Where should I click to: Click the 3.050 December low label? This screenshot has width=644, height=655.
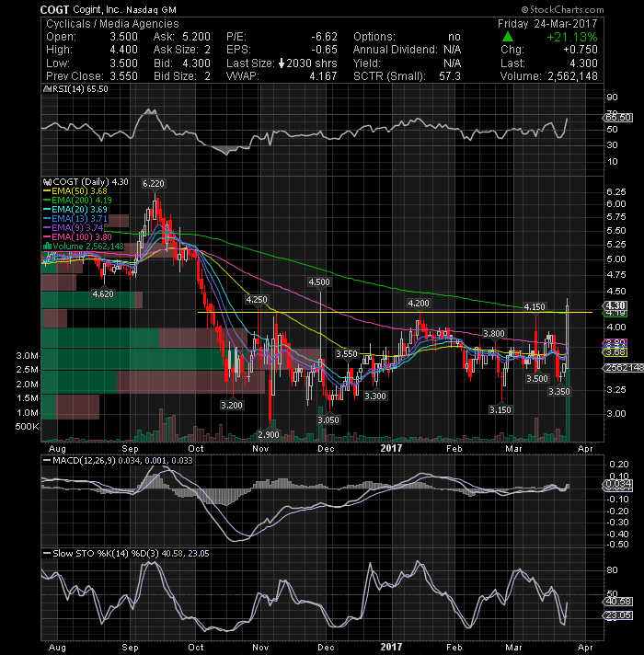click(328, 419)
